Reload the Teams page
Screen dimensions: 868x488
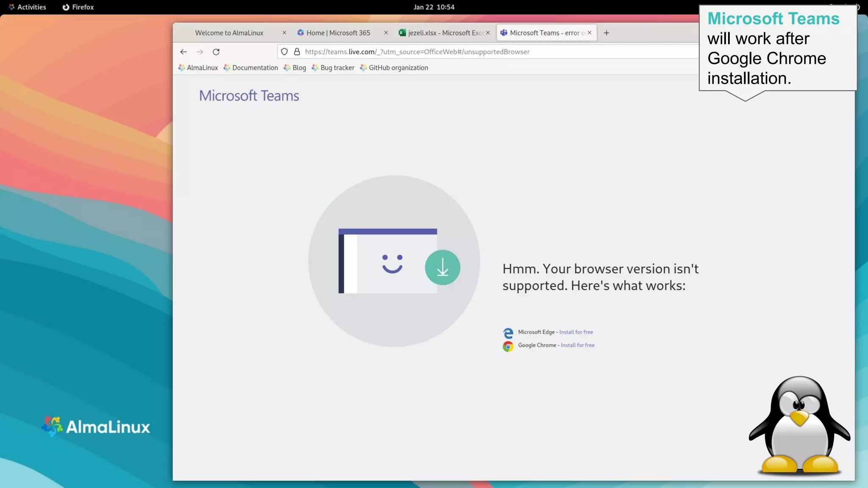[216, 52]
